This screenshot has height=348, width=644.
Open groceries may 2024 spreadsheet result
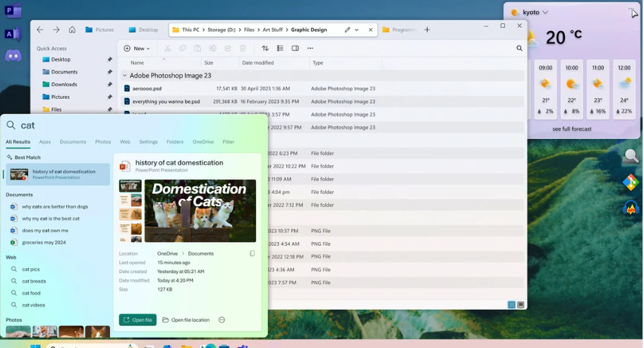(44, 242)
